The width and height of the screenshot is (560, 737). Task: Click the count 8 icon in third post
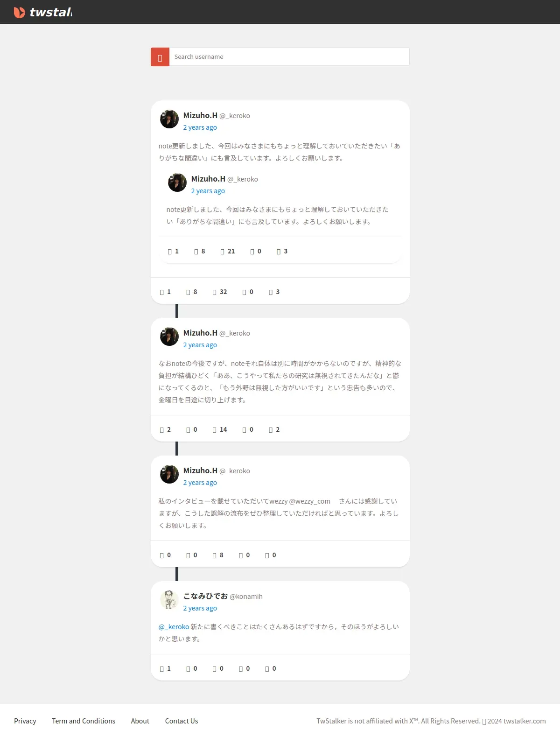coord(215,555)
